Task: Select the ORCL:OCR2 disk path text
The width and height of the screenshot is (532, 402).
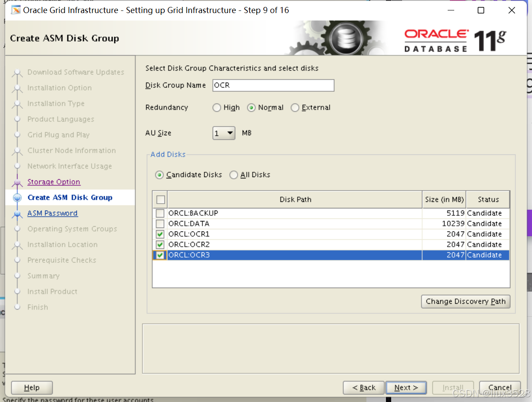Action: (189, 245)
